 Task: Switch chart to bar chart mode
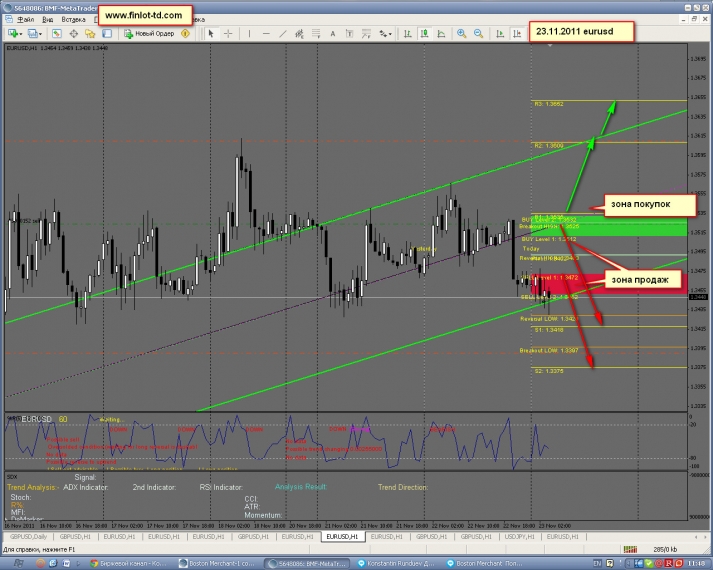(407, 33)
